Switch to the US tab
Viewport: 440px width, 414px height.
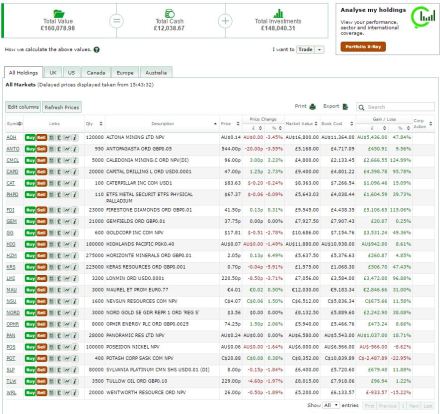tap(71, 73)
